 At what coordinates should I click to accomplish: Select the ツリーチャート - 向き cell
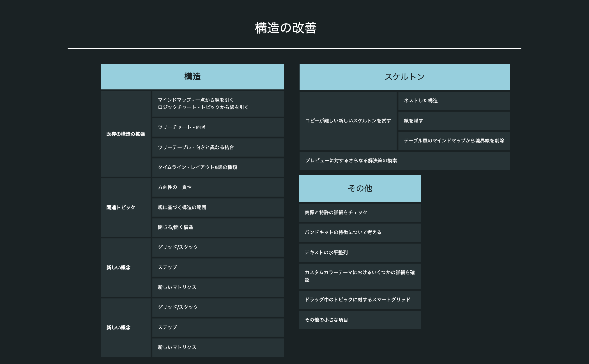pyautogui.click(x=218, y=127)
